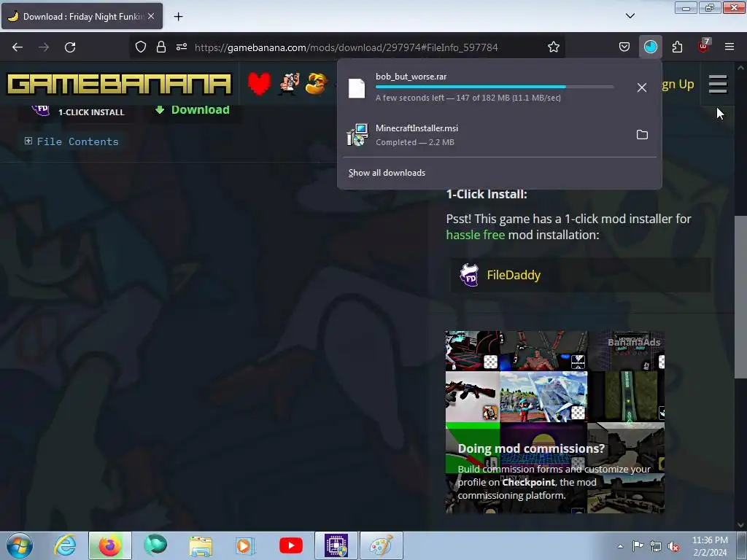The image size is (747, 560).
Task: Click the FileDaddy logo icon
Action: pyautogui.click(x=469, y=275)
